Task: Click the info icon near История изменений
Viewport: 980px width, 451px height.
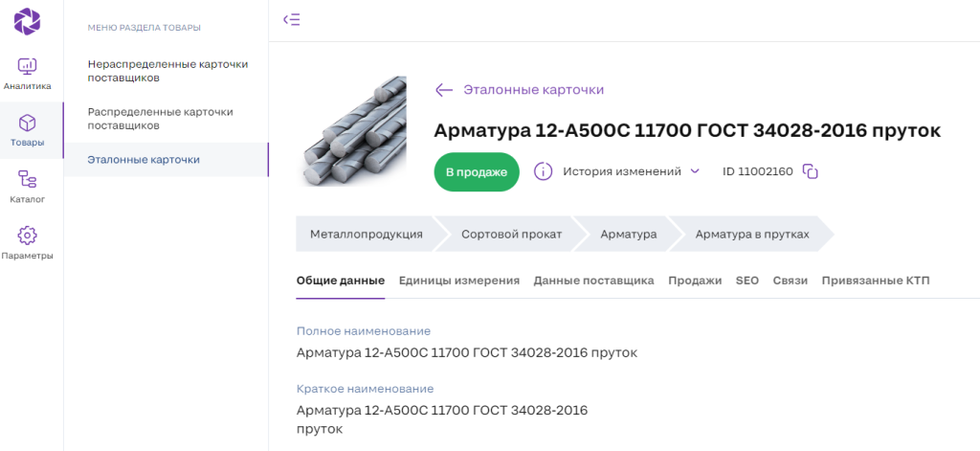Action: click(543, 171)
